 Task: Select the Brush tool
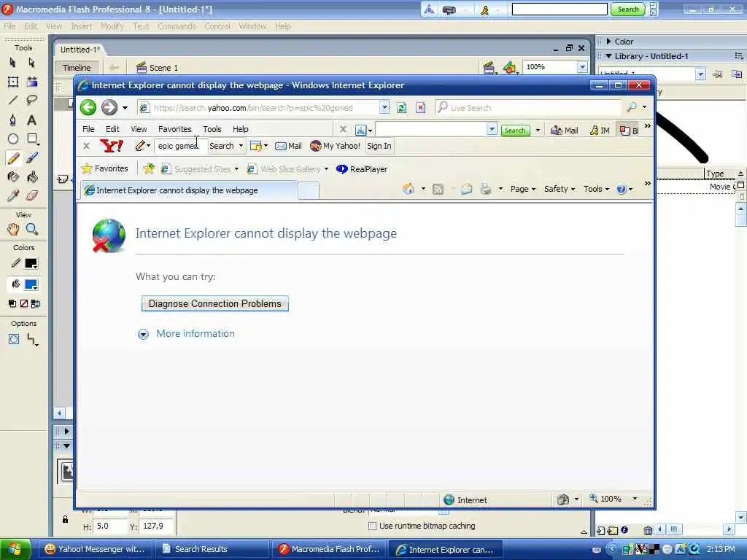[x=32, y=157]
